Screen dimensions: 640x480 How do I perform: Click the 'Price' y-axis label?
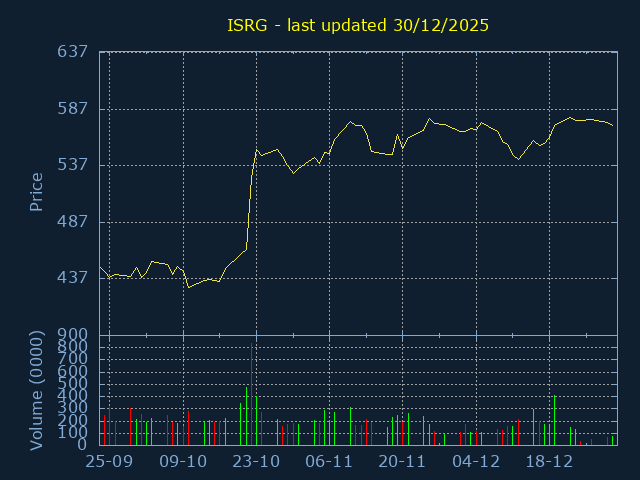[36, 192]
